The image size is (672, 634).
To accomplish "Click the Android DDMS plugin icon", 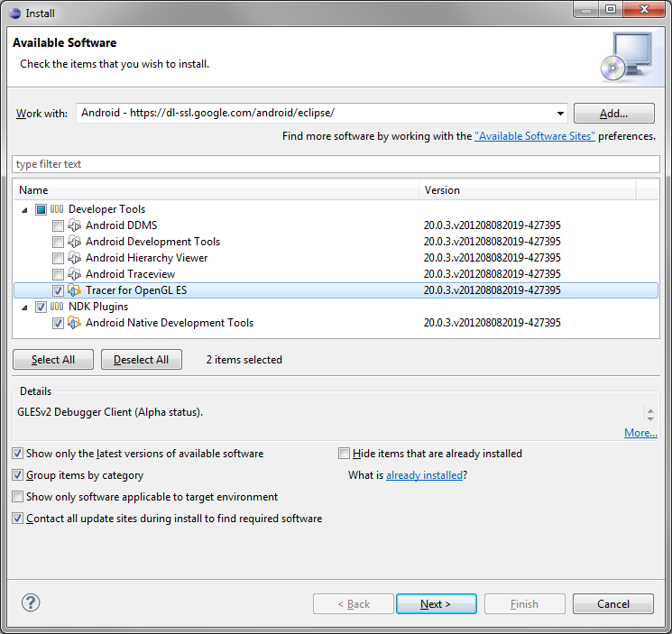I will tap(75, 225).
